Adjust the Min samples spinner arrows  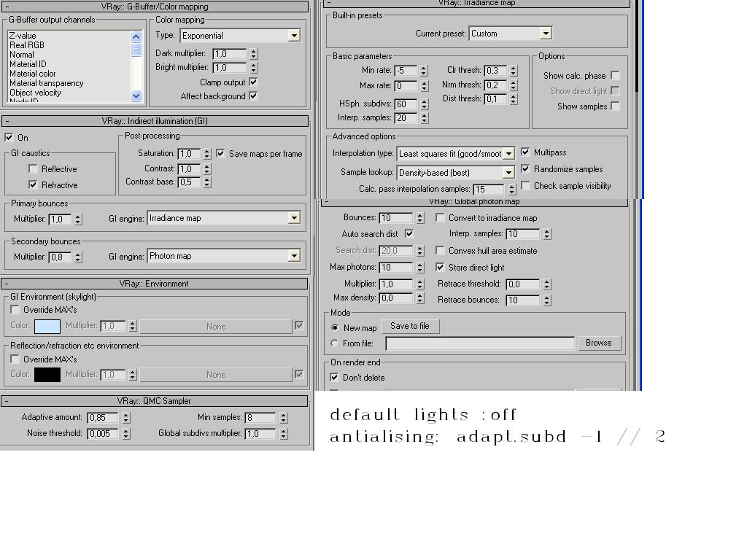284,418
